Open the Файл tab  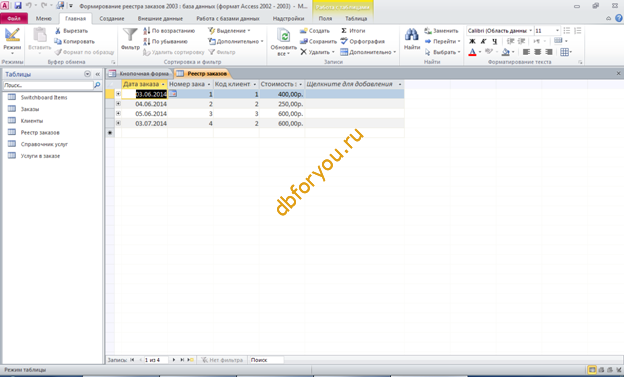pos(14,18)
